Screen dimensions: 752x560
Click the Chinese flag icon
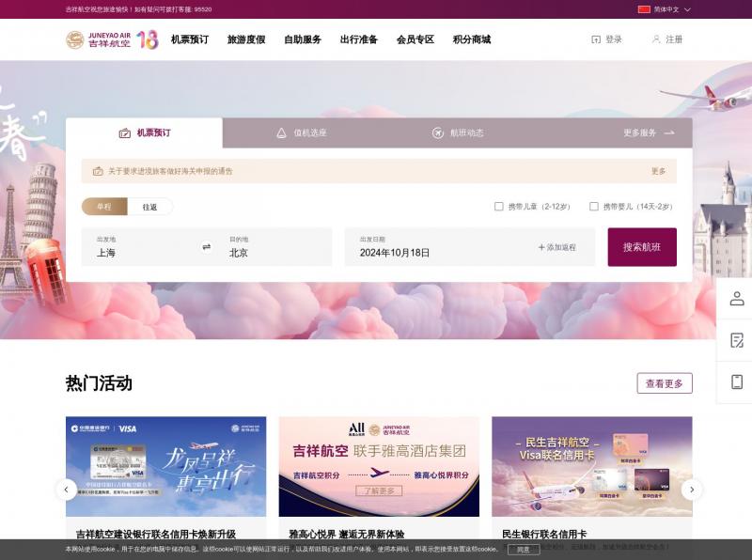[x=644, y=9]
